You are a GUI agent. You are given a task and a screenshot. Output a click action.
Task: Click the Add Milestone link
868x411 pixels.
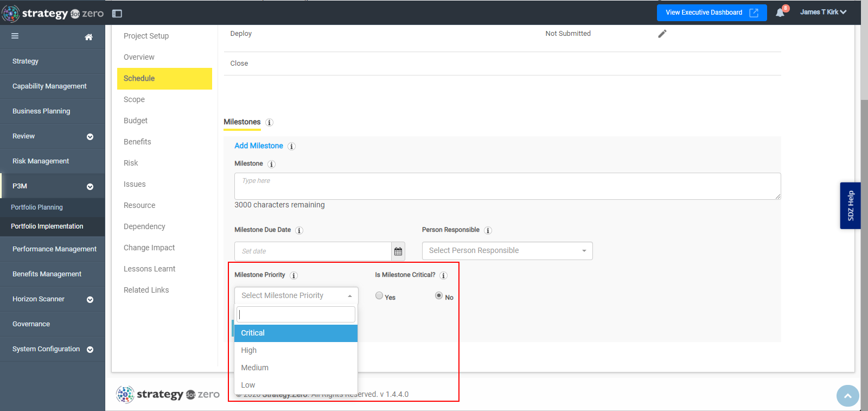coord(259,146)
